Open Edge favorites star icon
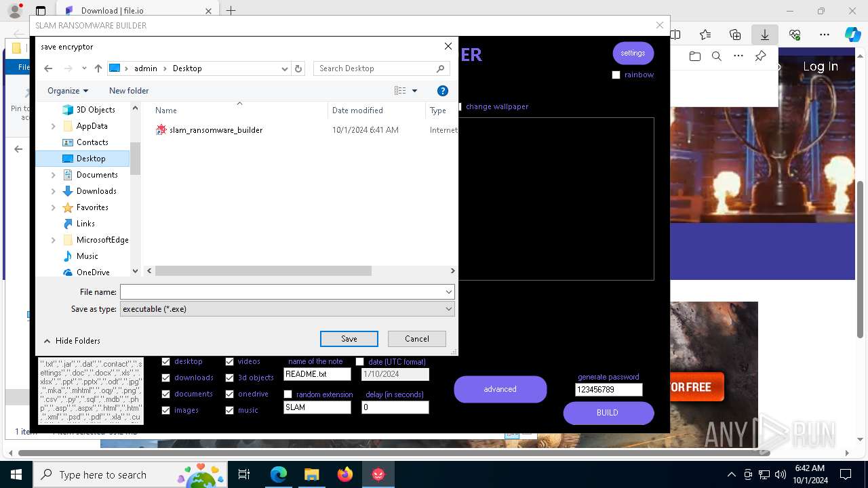The image size is (868, 488). click(705, 35)
